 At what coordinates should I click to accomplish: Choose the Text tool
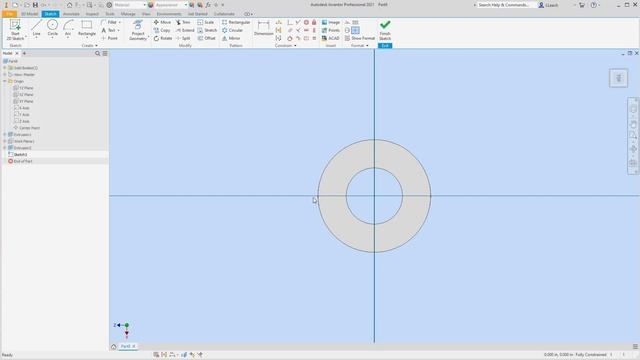[109, 30]
